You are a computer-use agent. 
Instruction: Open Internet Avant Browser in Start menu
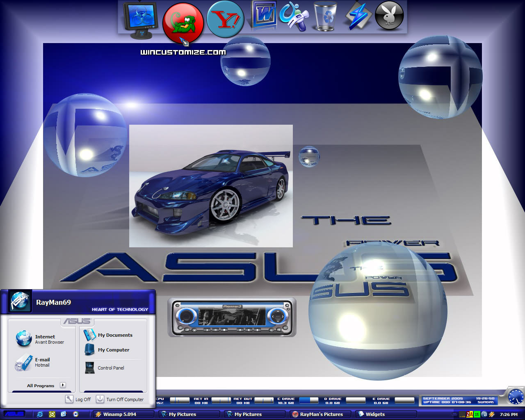(x=40, y=339)
